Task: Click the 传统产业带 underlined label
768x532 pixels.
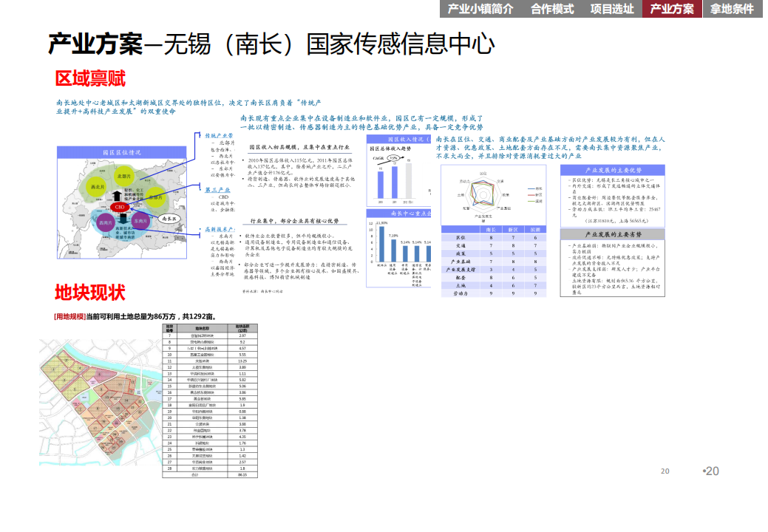Action: click(219, 135)
